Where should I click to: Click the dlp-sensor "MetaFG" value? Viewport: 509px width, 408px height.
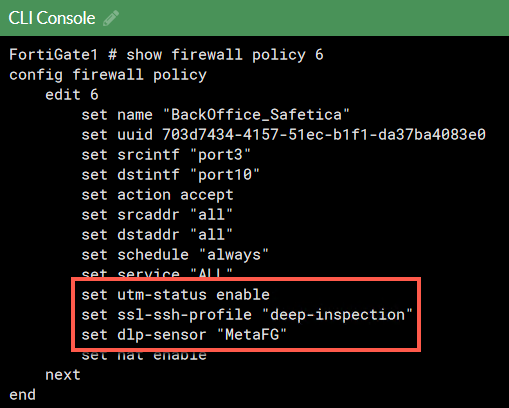point(252,335)
